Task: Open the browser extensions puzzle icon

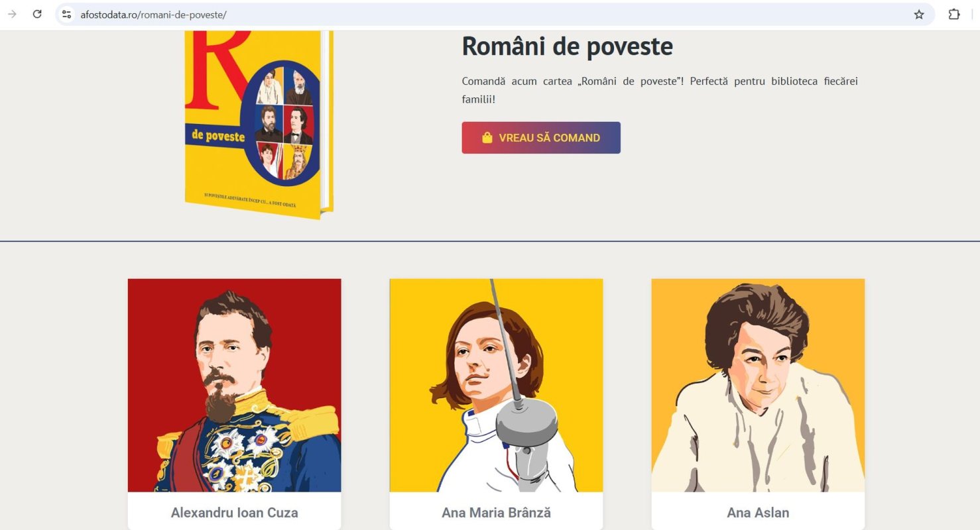Action: pyautogui.click(x=954, y=15)
